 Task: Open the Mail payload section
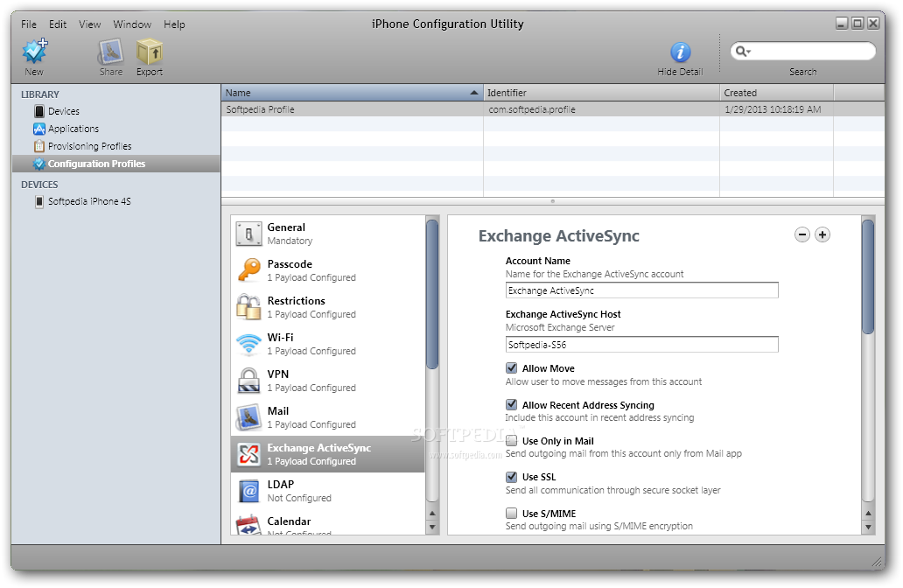coord(328,417)
